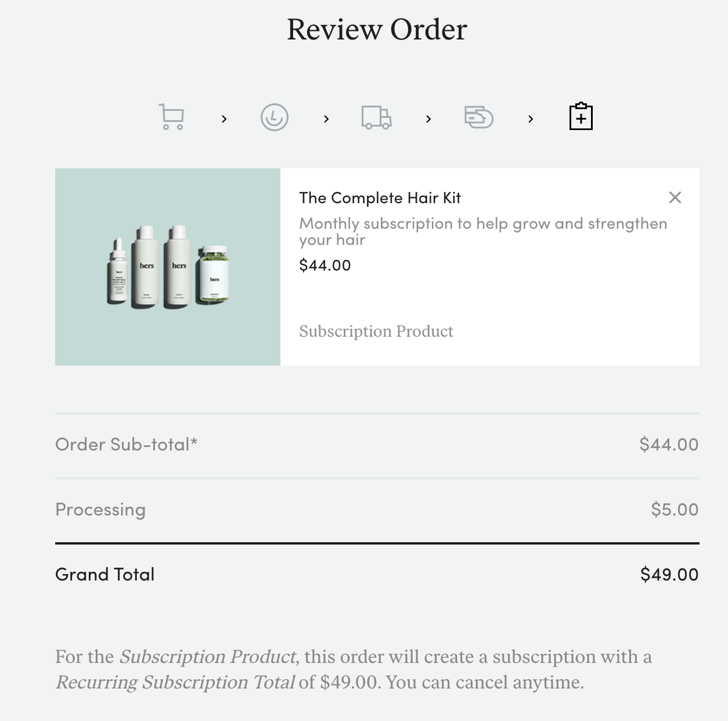Select the delivery truck shipping step icon
Screen dimensions: 728x721
point(376,118)
